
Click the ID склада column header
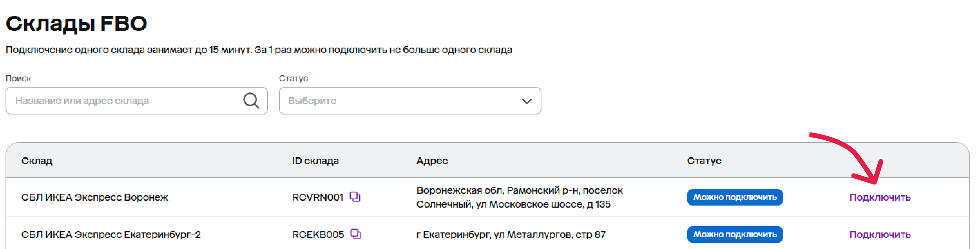pos(315,161)
